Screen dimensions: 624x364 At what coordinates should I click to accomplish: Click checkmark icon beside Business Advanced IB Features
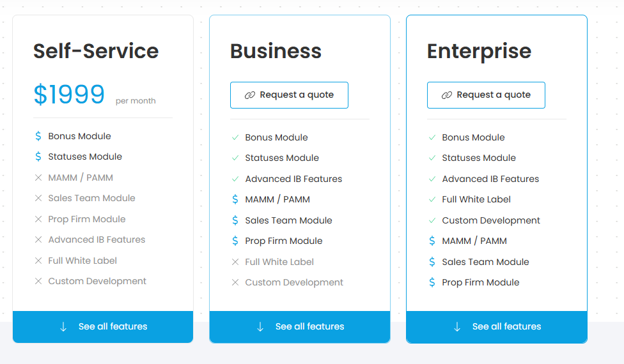235,179
